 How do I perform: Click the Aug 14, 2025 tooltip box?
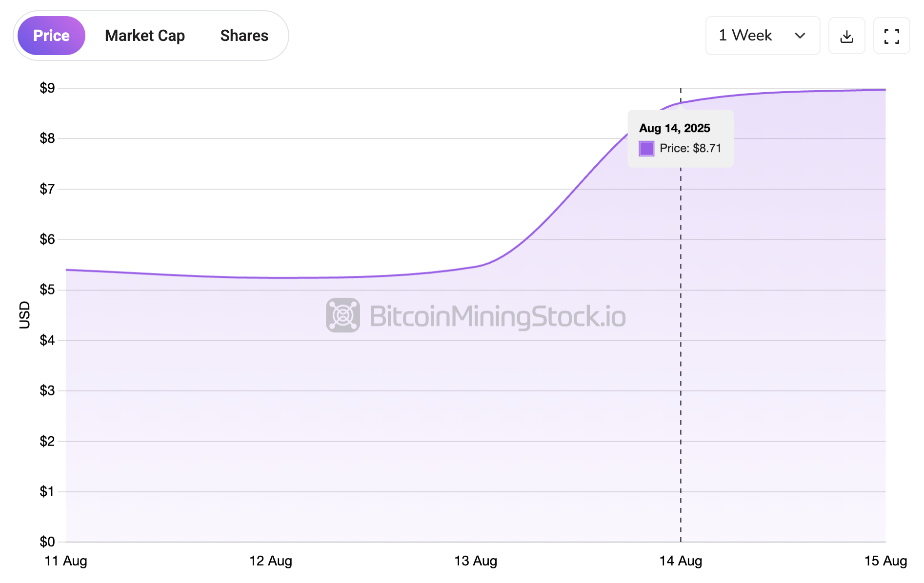tap(681, 138)
